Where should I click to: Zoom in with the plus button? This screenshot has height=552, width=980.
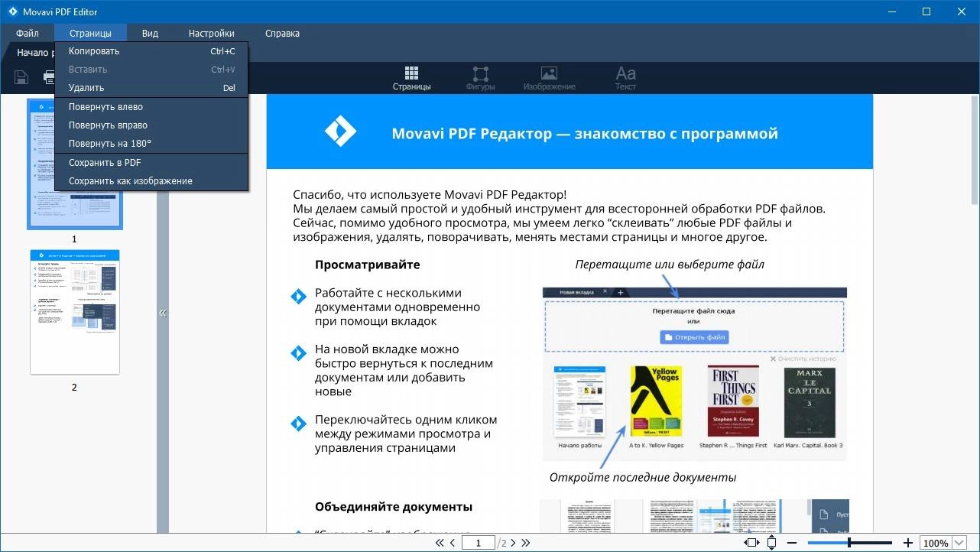tap(908, 543)
